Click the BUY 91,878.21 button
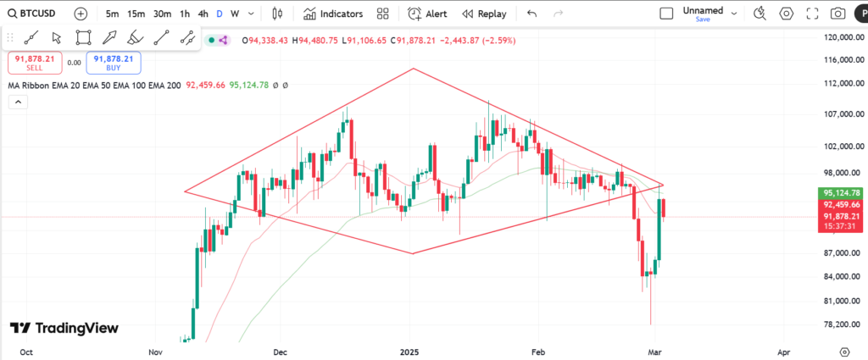Screen dimensions: 868x360 coord(114,63)
